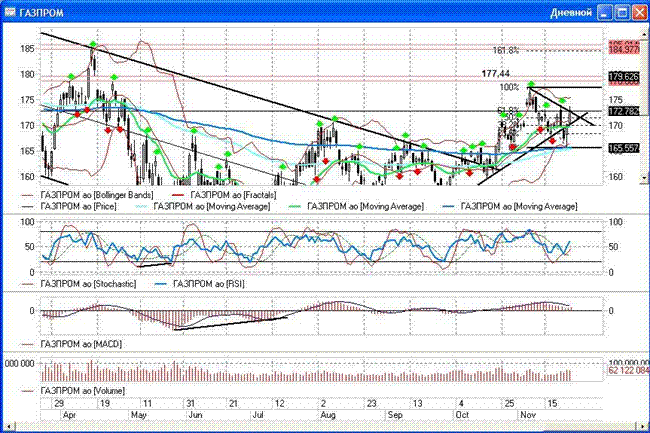
Task: Click the 161.8% Fibonacci level label
Action: click(x=505, y=50)
